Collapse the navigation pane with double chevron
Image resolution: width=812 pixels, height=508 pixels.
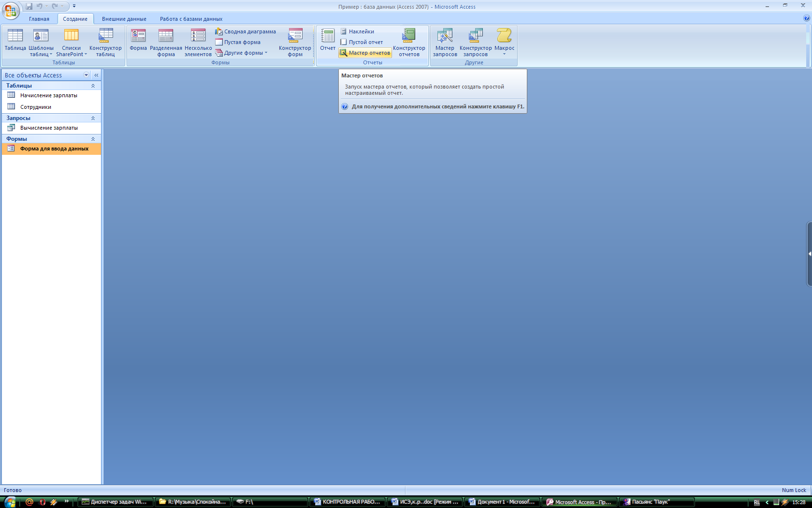tap(96, 75)
